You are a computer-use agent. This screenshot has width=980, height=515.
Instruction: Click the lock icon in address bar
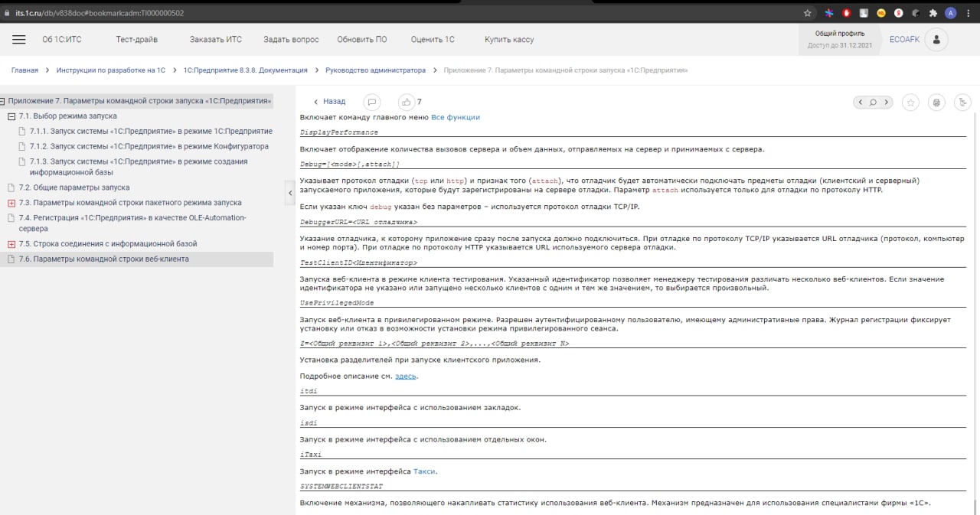coord(8,13)
